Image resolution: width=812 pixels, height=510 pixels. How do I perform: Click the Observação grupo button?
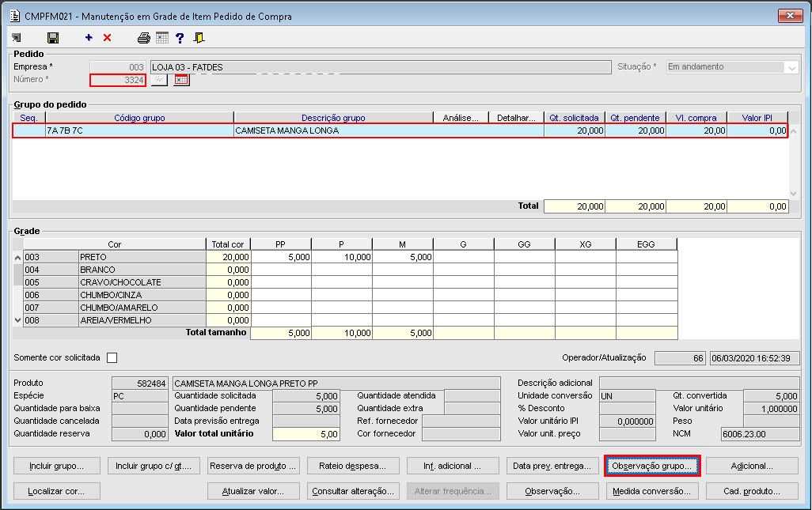651,466
